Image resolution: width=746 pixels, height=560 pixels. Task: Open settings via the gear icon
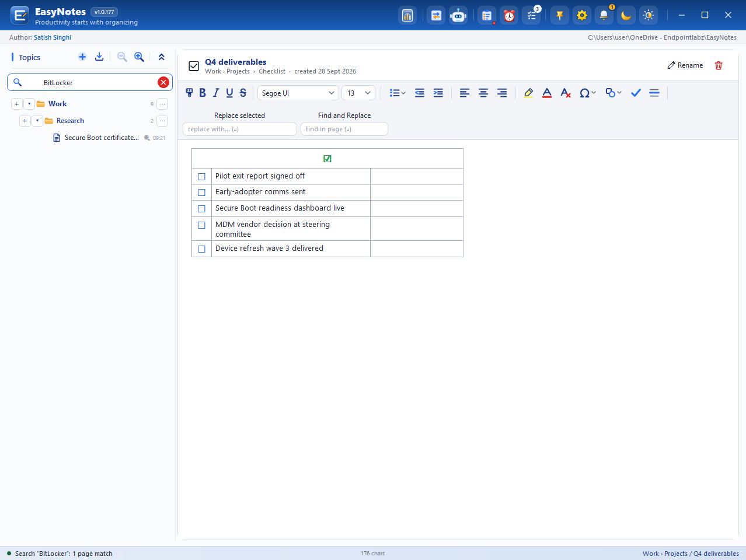[x=582, y=16]
